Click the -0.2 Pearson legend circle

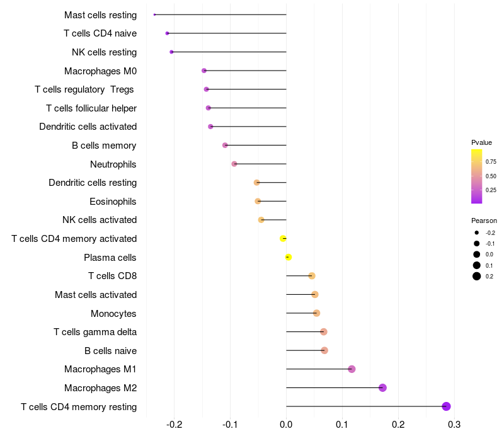(477, 232)
